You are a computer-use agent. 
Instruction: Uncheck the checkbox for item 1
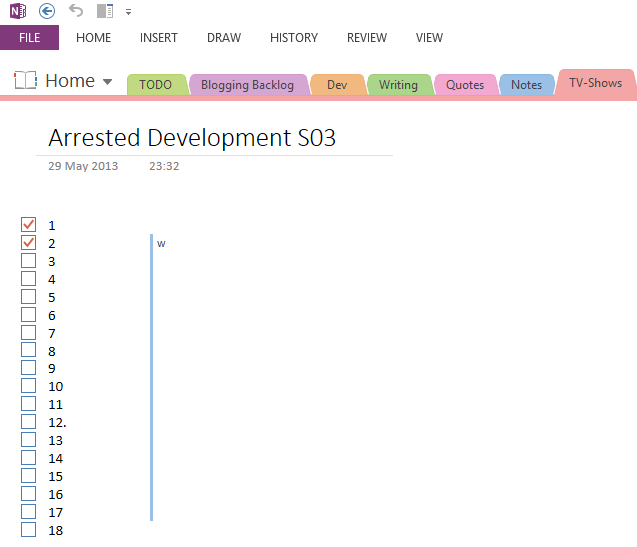point(28,224)
